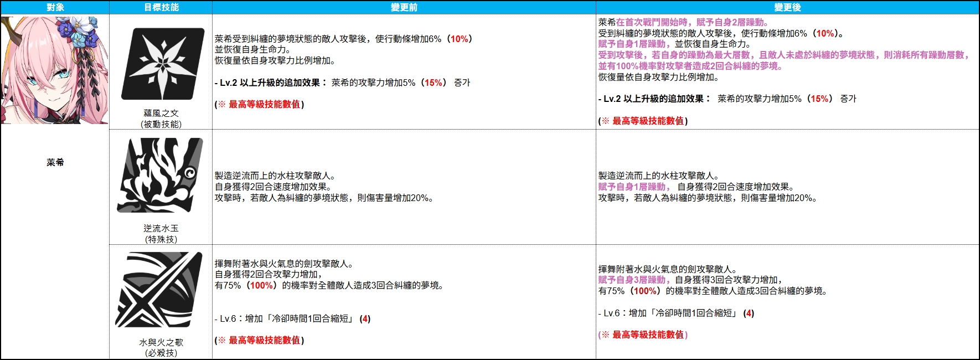Click 變更前 line 揮舞附著水與火氣息的劍攻擊敵人

(284, 264)
